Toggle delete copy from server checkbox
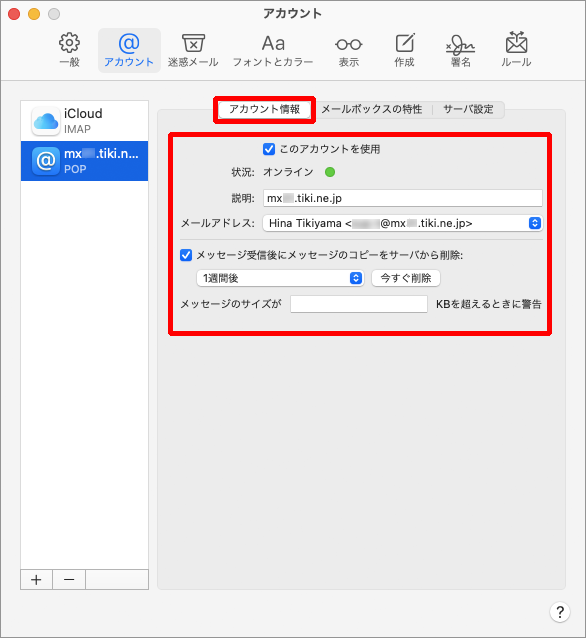The height and width of the screenshot is (638, 586). pyautogui.click(x=186, y=255)
